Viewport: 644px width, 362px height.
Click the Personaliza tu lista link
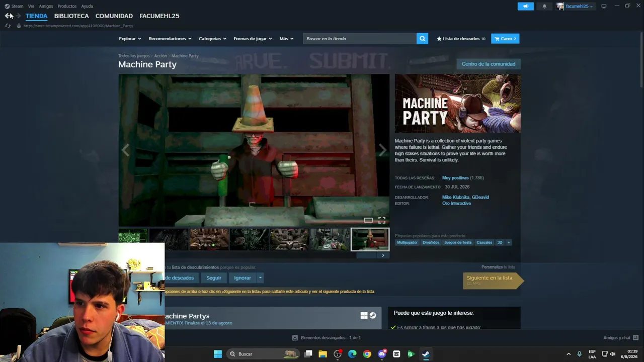(x=498, y=267)
